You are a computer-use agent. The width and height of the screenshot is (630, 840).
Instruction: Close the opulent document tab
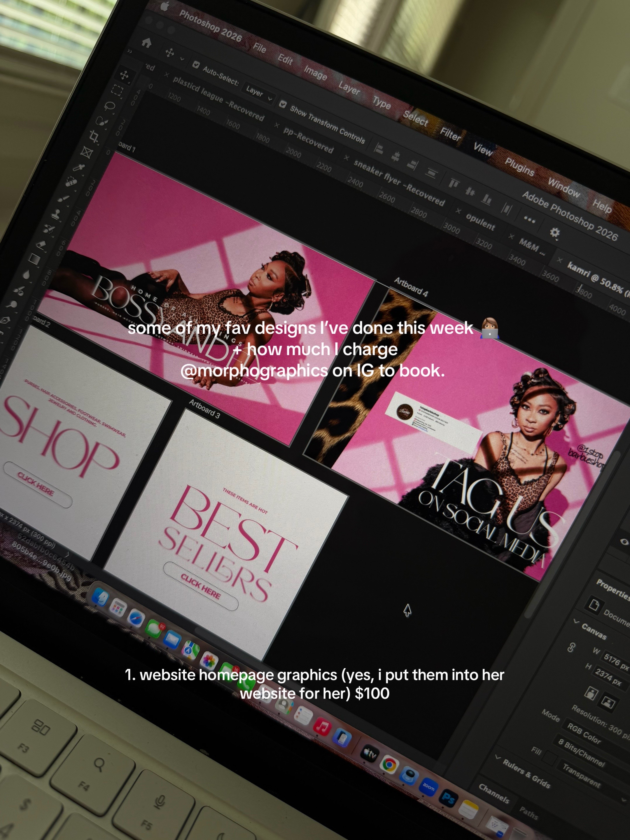click(x=459, y=210)
